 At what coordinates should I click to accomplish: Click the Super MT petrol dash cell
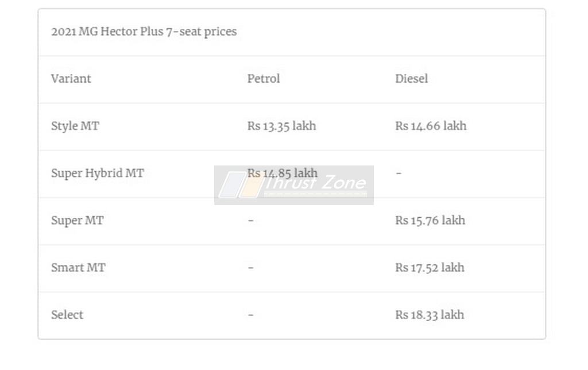(x=251, y=221)
